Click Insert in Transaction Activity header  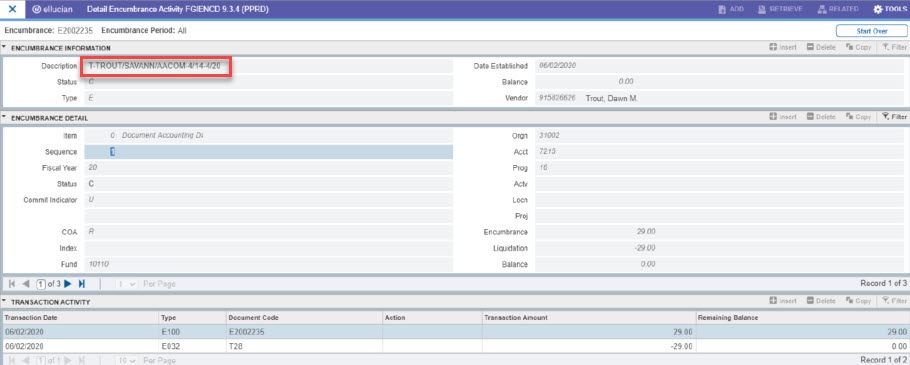point(782,301)
